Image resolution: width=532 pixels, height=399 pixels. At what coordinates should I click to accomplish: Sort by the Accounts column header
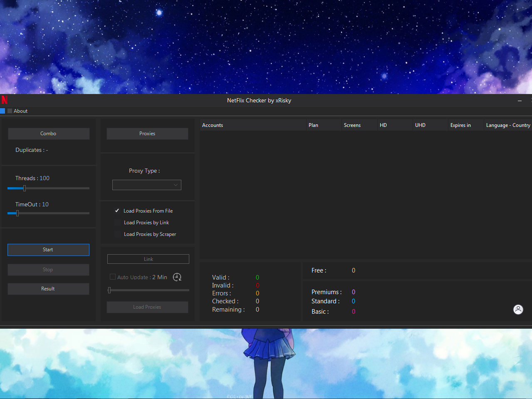pos(253,125)
